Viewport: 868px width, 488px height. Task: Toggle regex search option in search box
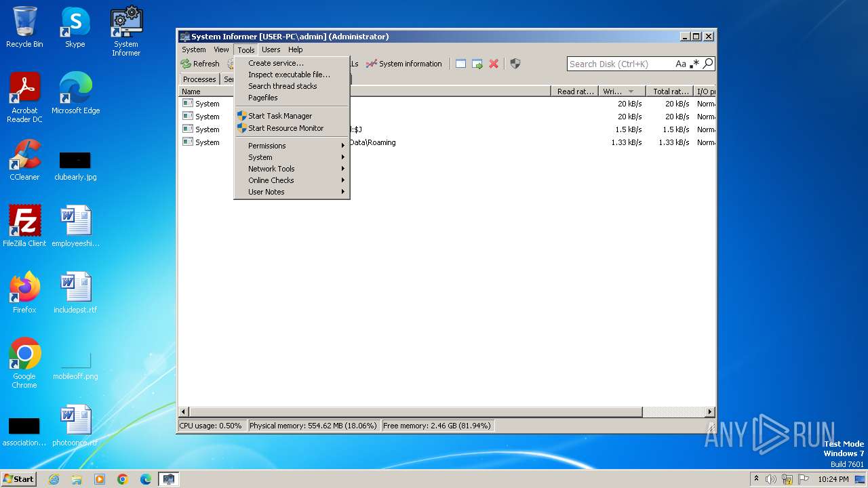pos(694,64)
